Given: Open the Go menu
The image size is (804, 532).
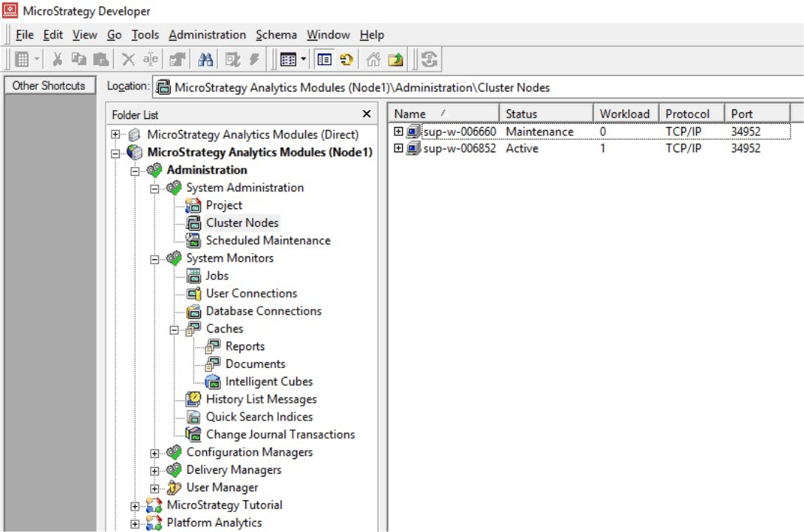Looking at the screenshot, I should [x=114, y=35].
